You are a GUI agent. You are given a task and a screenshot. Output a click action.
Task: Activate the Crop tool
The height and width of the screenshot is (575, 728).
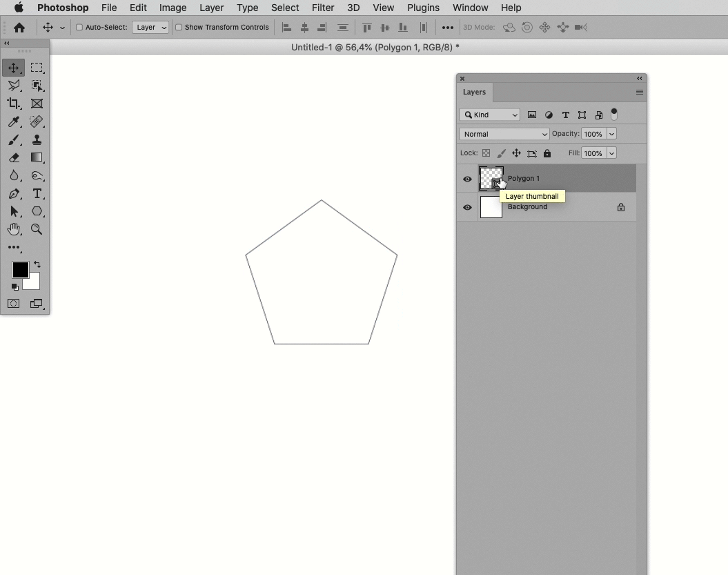(14, 104)
